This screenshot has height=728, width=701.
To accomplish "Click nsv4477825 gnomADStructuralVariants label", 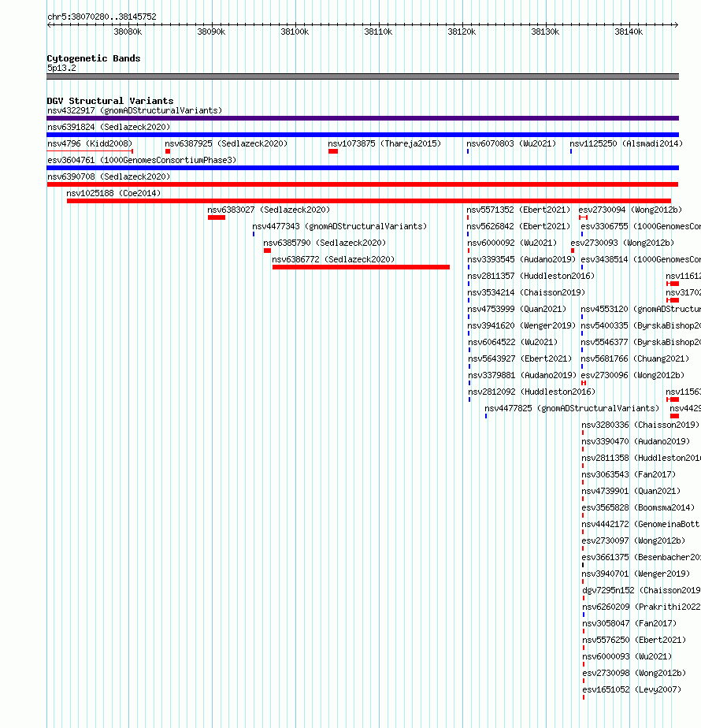I will point(572,409).
